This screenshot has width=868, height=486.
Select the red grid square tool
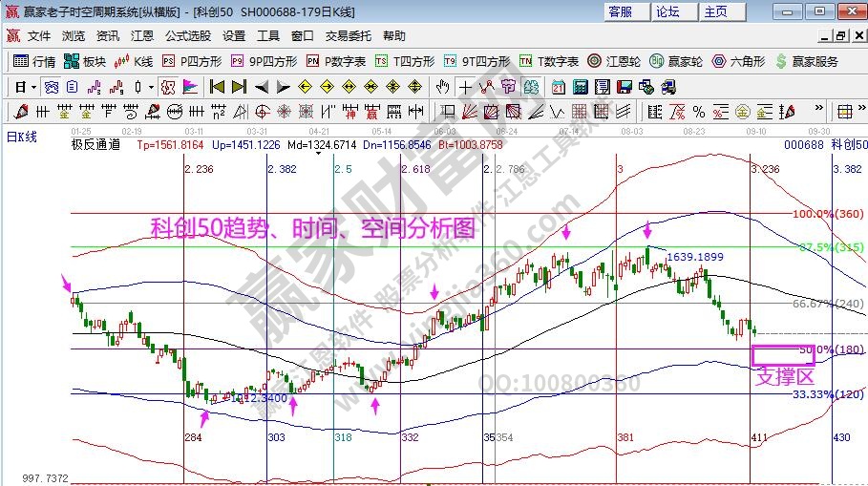[580, 113]
